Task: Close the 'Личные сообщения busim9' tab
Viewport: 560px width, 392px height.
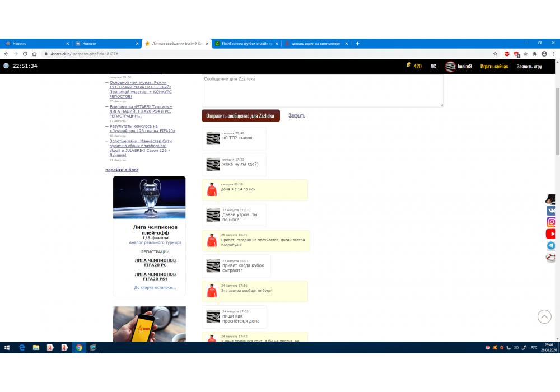Action: pyautogui.click(x=207, y=44)
